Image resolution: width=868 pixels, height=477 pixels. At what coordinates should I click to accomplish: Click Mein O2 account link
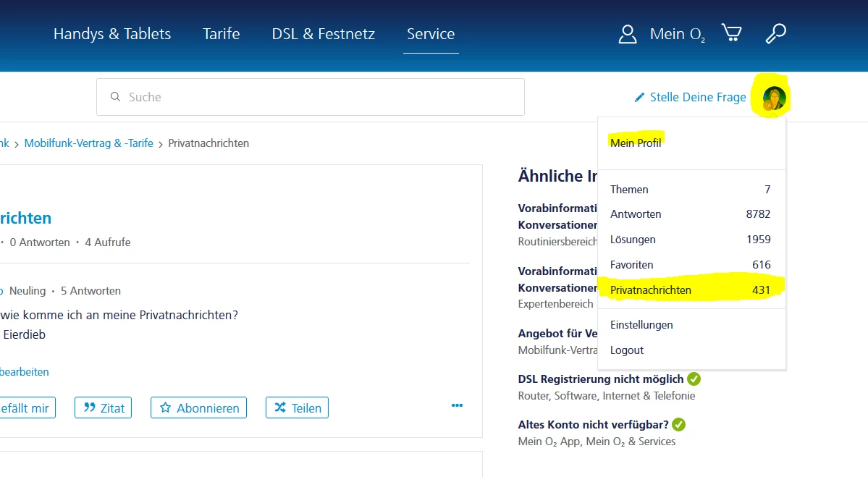[677, 34]
